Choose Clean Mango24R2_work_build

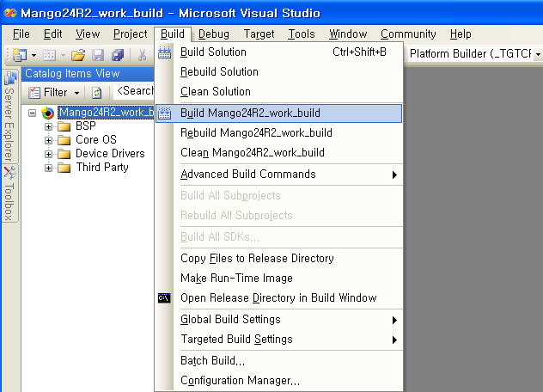(x=278, y=153)
